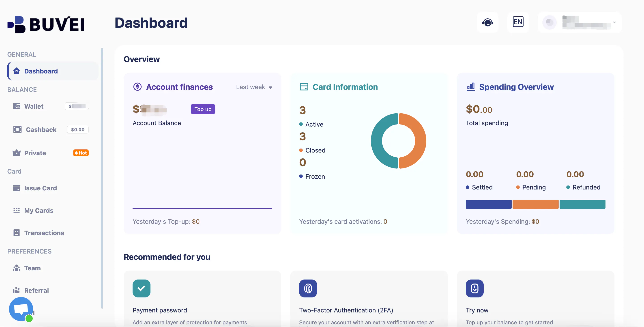Expand the Last week period dropdown

tap(254, 87)
